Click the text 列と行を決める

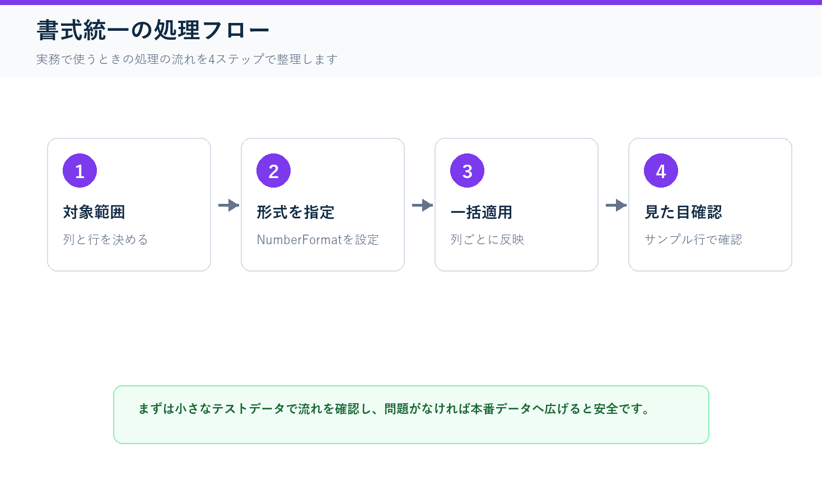[105, 240]
